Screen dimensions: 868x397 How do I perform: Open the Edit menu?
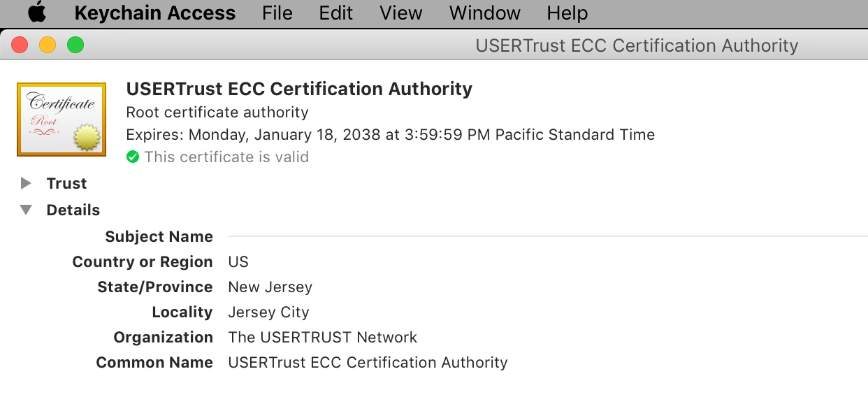[x=335, y=13]
